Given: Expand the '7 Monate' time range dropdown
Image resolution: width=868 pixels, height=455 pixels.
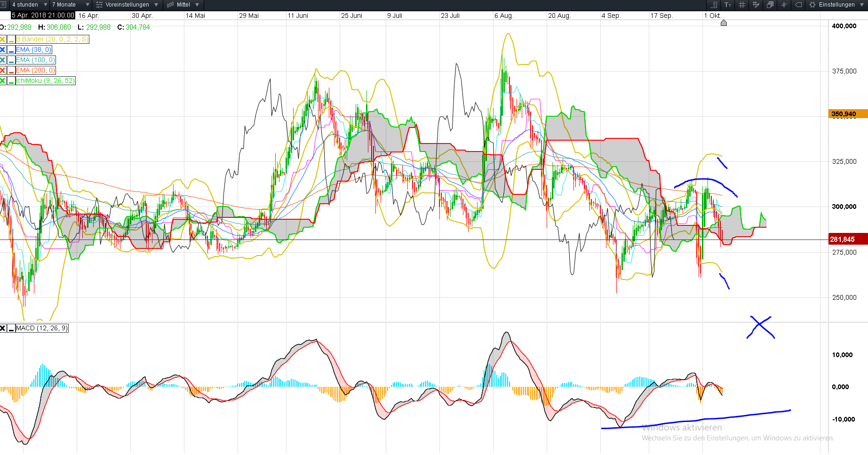Looking at the screenshot, I should (70, 5).
